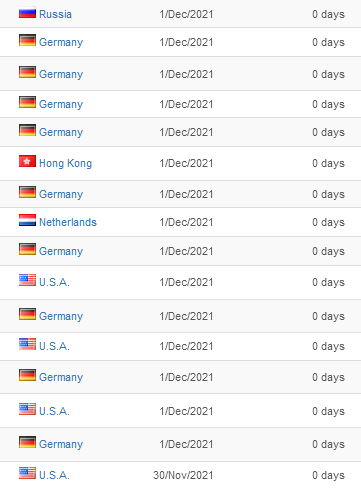Open the last Germany link in the list
This screenshot has width=361, height=488.
pos(61,444)
